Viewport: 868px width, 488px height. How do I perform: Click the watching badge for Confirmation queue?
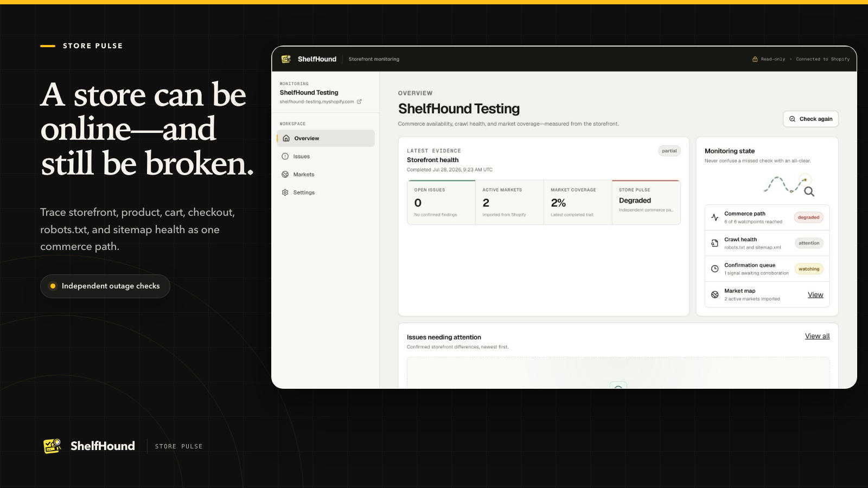tap(809, 269)
